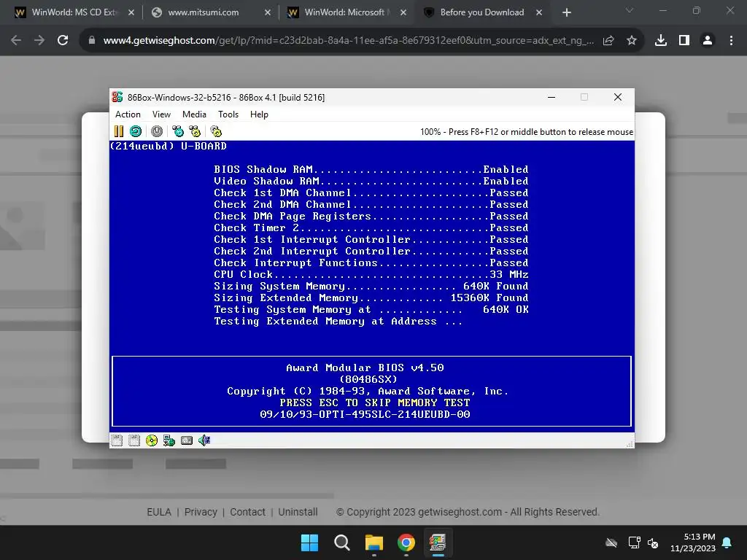Click the share page icon in address bar

tap(608, 41)
